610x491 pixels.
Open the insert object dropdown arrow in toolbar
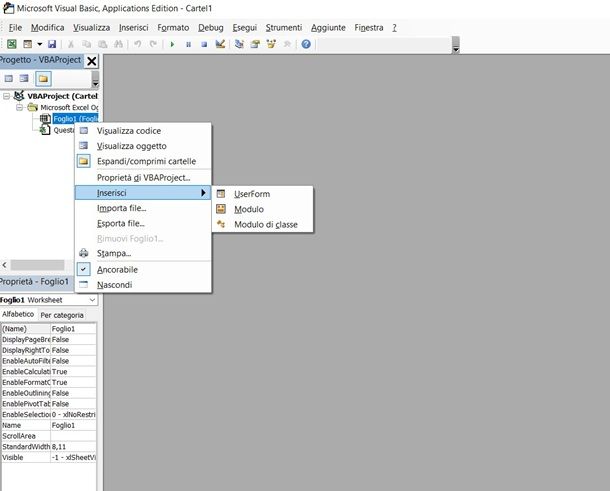click(x=39, y=44)
